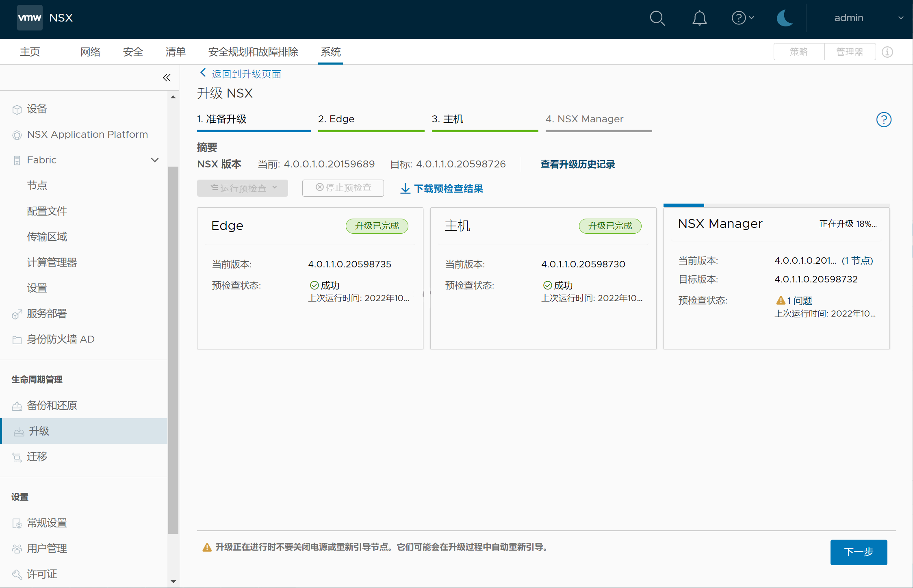Open the 主页 tab
The width and height of the screenshot is (913, 588).
pyautogui.click(x=30, y=52)
